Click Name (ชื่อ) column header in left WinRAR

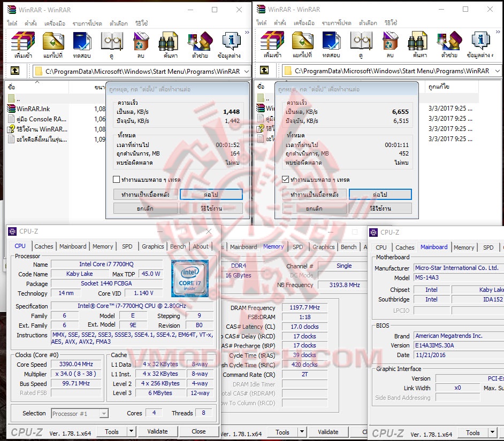pos(37,87)
